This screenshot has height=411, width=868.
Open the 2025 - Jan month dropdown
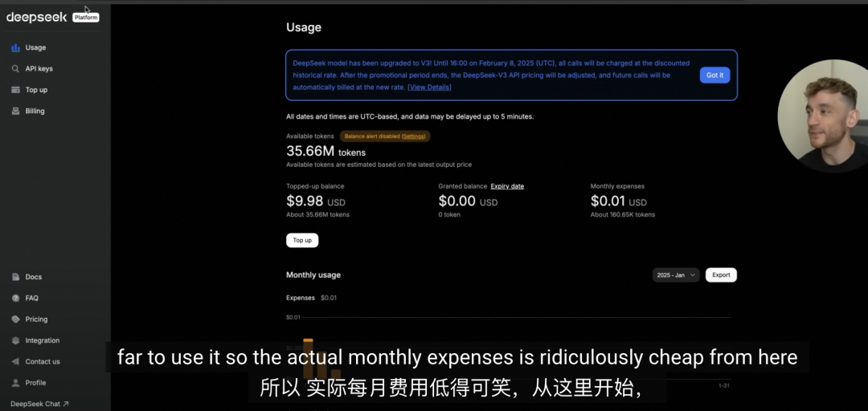(676, 275)
